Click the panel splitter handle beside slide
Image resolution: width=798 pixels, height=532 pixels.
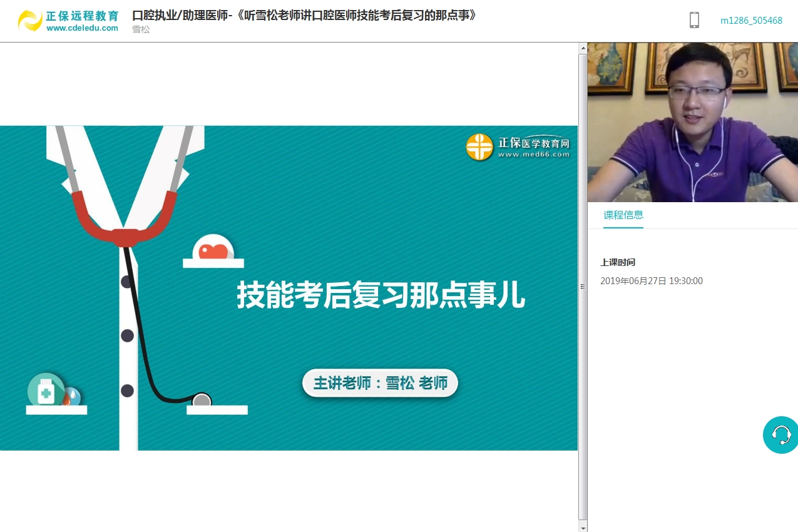pos(583,287)
